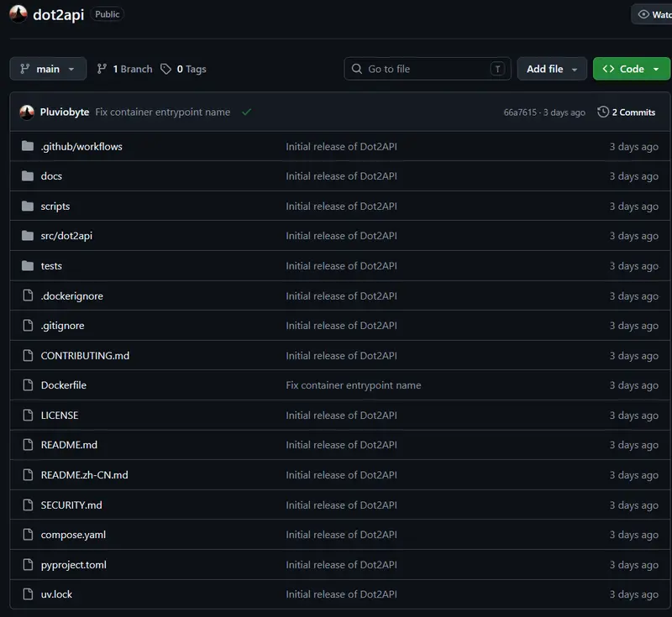Click the branch icon beside 1 Branch
This screenshot has height=617, width=672.
pos(102,69)
